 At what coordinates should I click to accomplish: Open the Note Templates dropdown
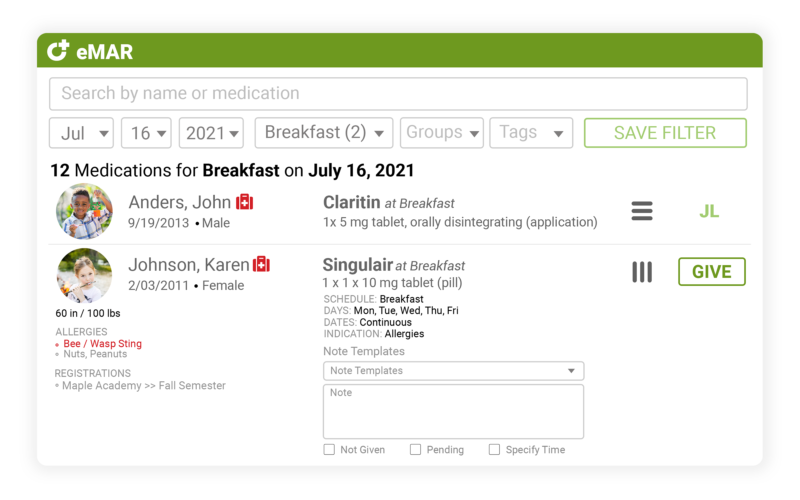click(x=453, y=371)
